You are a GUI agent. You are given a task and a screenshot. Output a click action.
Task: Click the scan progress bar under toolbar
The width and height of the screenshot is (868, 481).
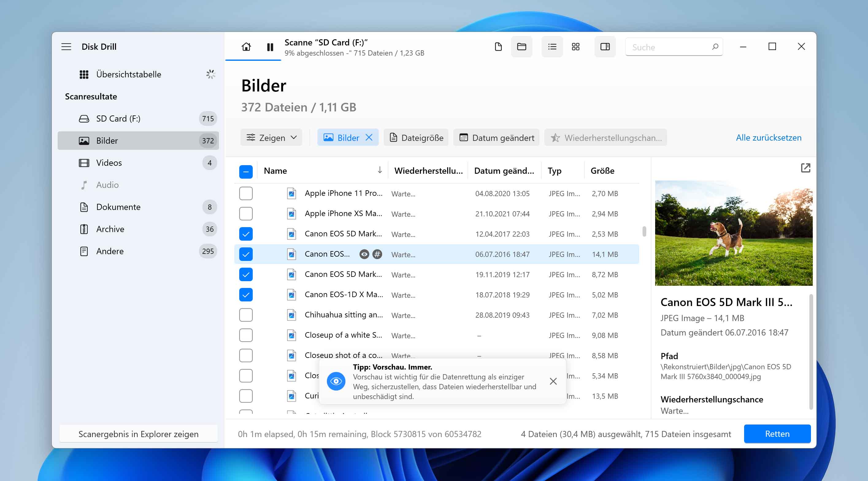tap(253, 60)
